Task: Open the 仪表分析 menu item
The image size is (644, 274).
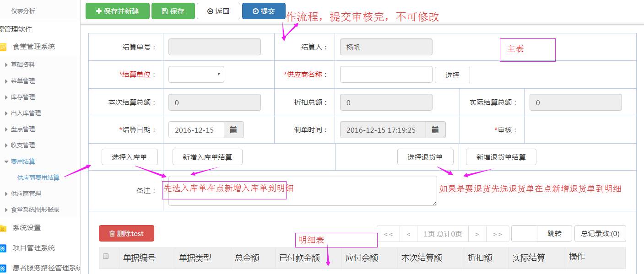Action: [23, 11]
